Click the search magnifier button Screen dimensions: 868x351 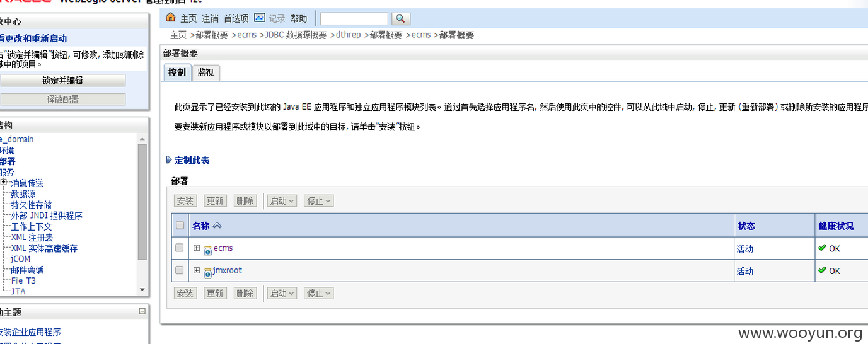point(401,19)
